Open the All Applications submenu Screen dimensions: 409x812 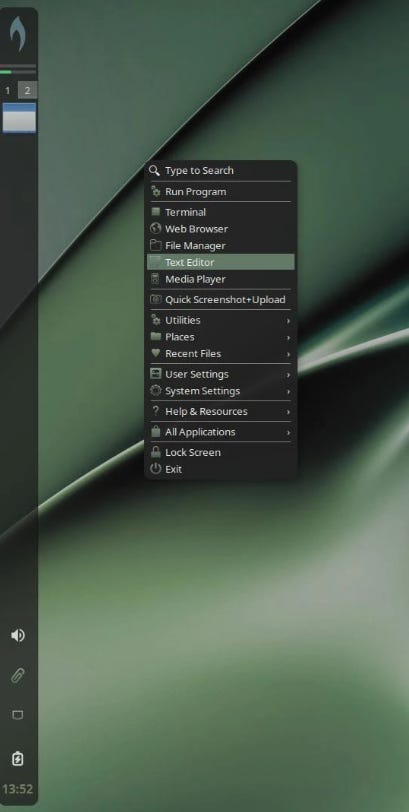221,431
